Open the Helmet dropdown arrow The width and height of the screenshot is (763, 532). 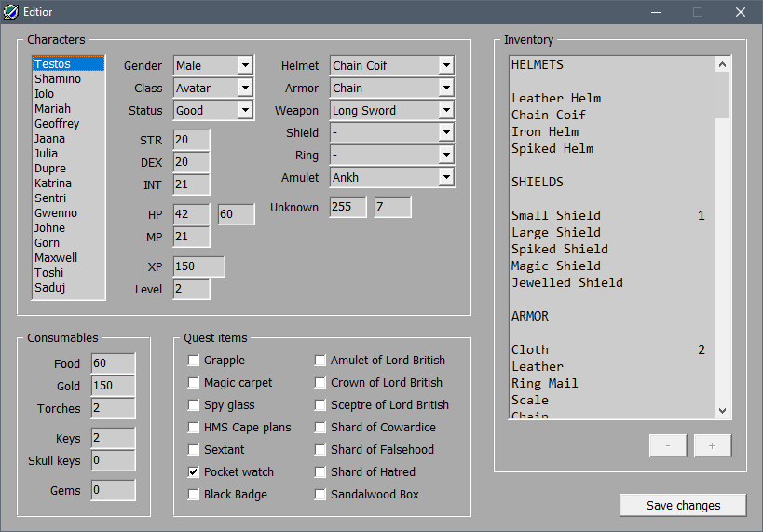point(445,65)
